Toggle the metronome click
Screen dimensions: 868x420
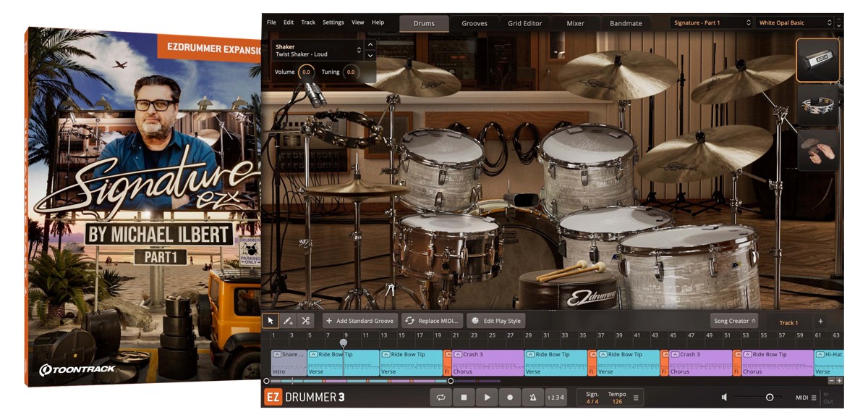533,398
